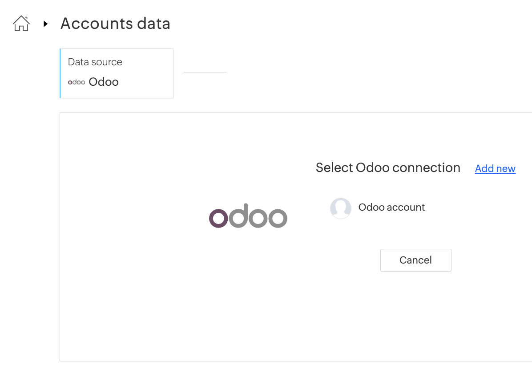Choose the Odoo account connection name
This screenshot has width=532, height=392.
(391, 208)
